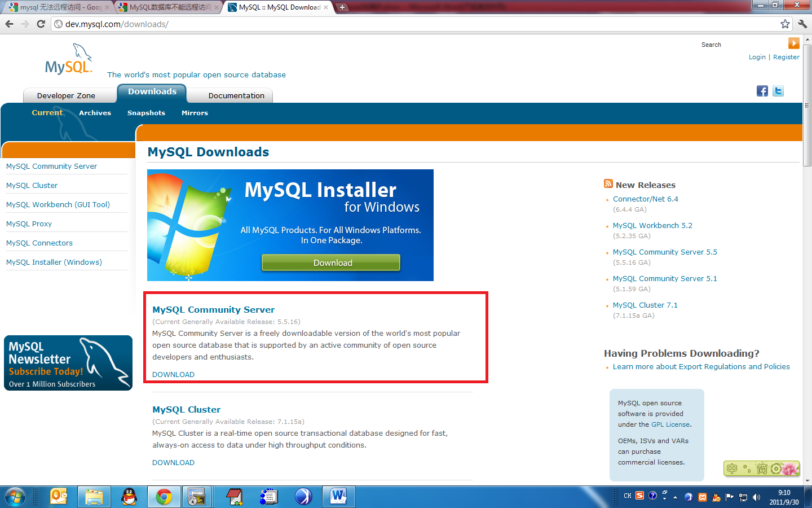Click the Twitter icon on the MySQL page
The height and width of the screenshot is (508, 812).
coord(778,91)
